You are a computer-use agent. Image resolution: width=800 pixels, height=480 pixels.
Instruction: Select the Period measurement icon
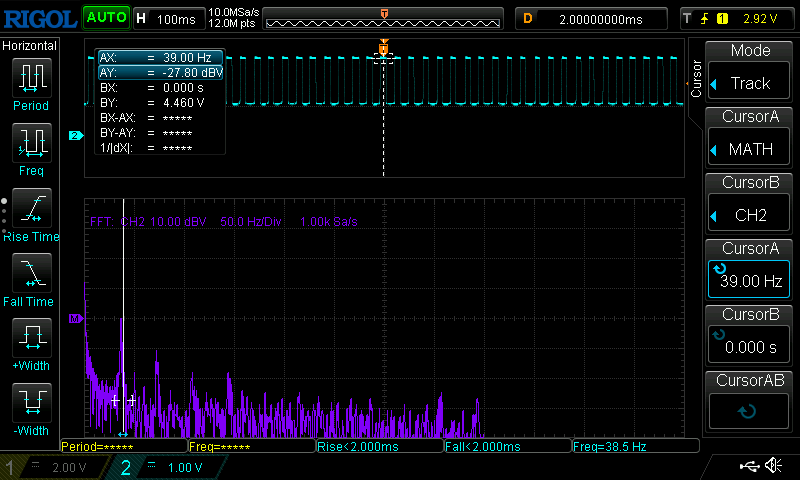[x=31, y=83]
